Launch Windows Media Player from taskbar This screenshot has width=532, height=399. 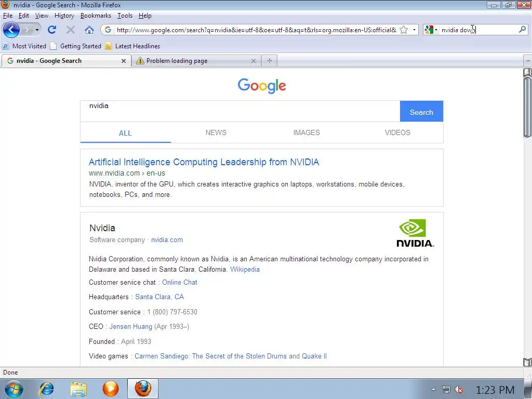[111, 389]
